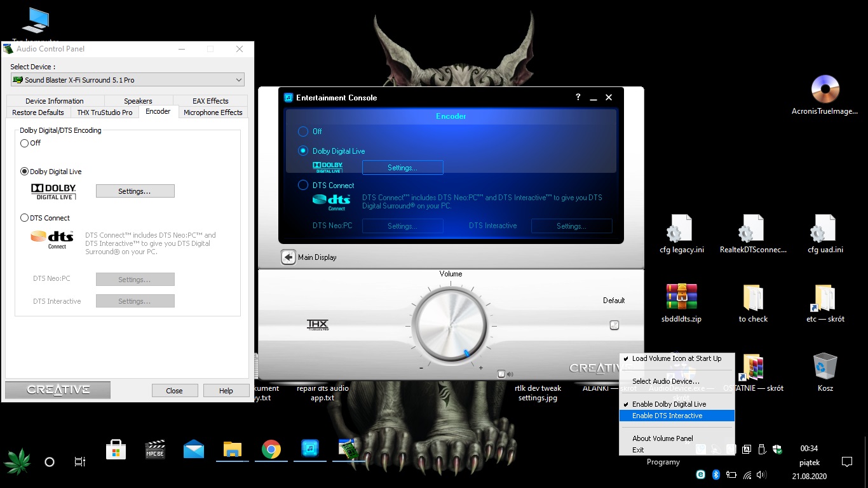Open Task View on the taskbar

pyautogui.click(x=80, y=462)
